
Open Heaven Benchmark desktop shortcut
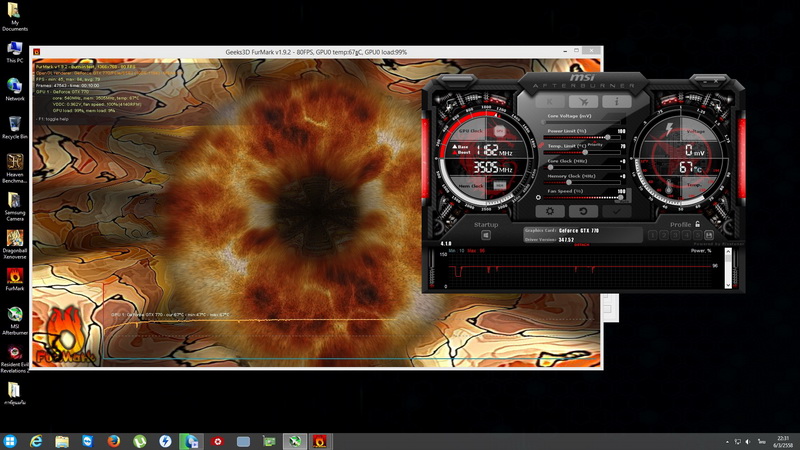pos(14,168)
